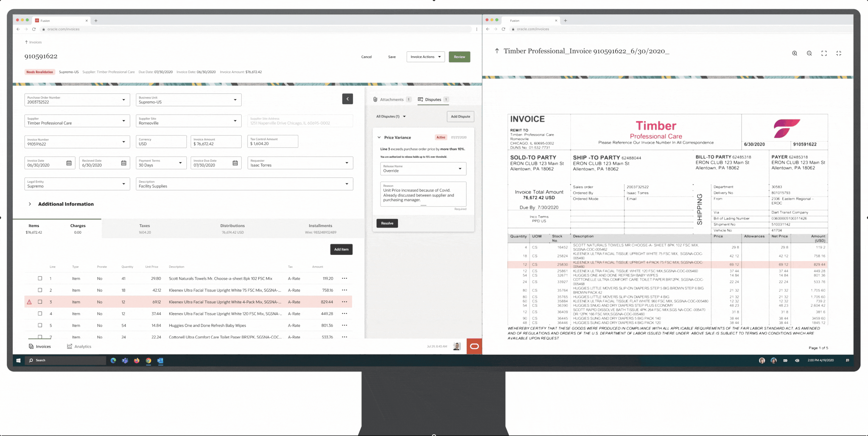Expand the Release Name Override dropdown

[x=423, y=169]
